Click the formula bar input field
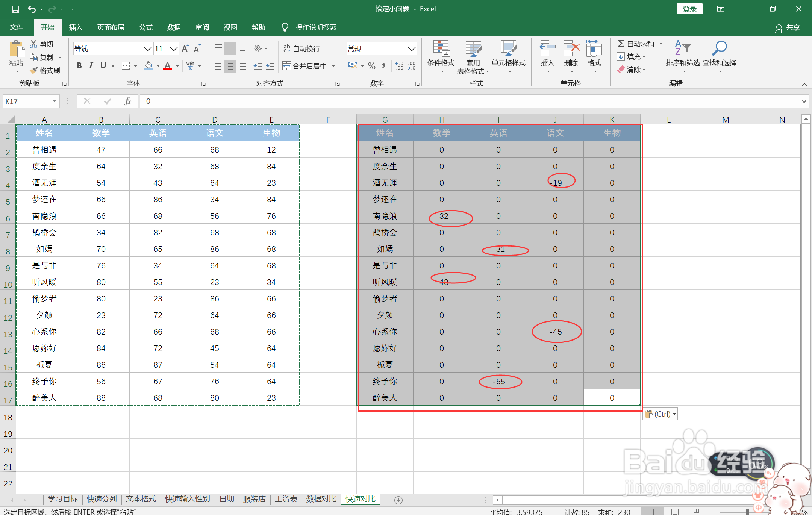The width and height of the screenshot is (812, 515). pos(470,101)
